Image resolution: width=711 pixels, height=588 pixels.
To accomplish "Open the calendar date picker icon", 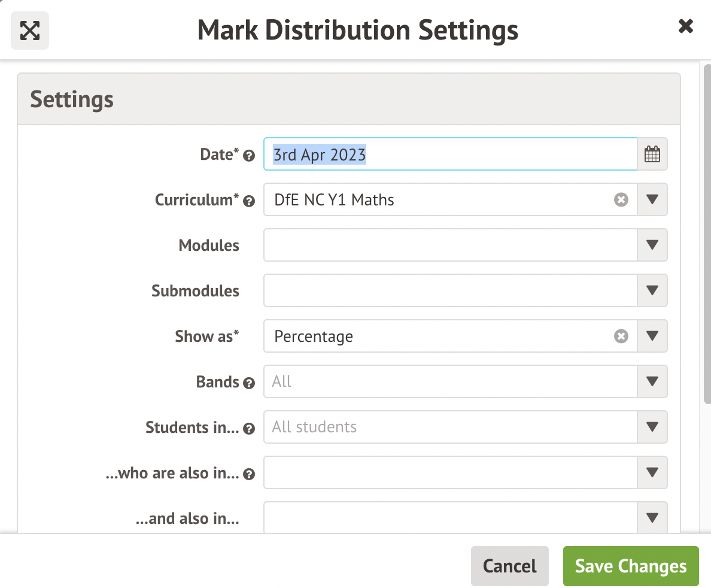I will point(652,154).
